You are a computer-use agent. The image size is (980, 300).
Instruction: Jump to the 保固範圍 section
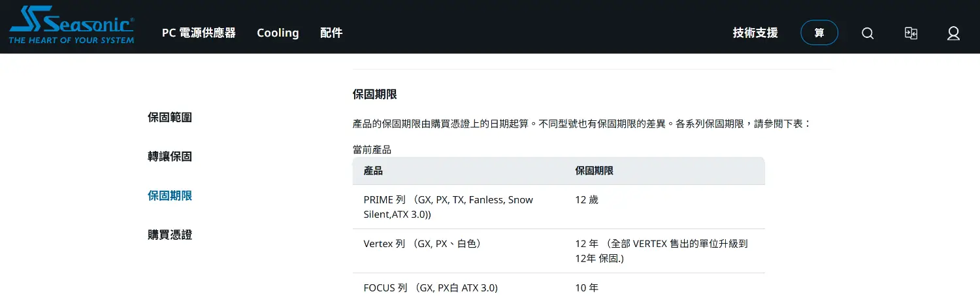click(x=170, y=118)
